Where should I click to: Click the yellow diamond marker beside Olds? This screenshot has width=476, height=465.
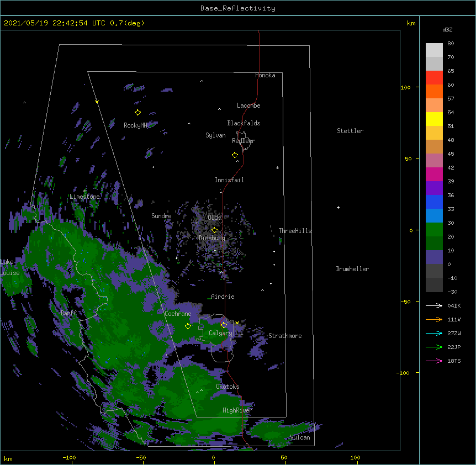[214, 230]
